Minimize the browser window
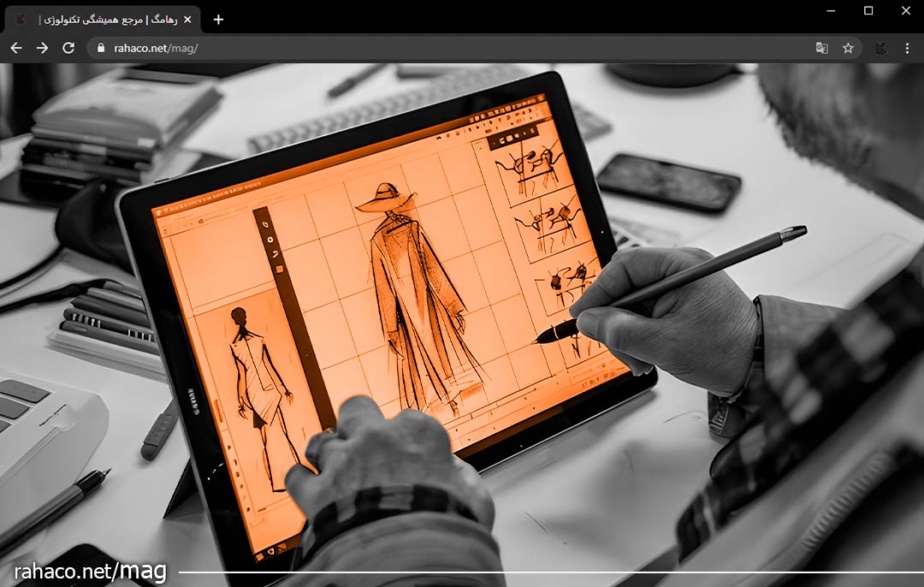 (830, 10)
